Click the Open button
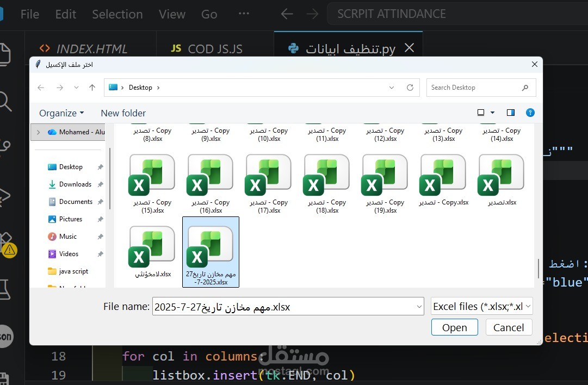This screenshot has width=588, height=385. click(455, 327)
